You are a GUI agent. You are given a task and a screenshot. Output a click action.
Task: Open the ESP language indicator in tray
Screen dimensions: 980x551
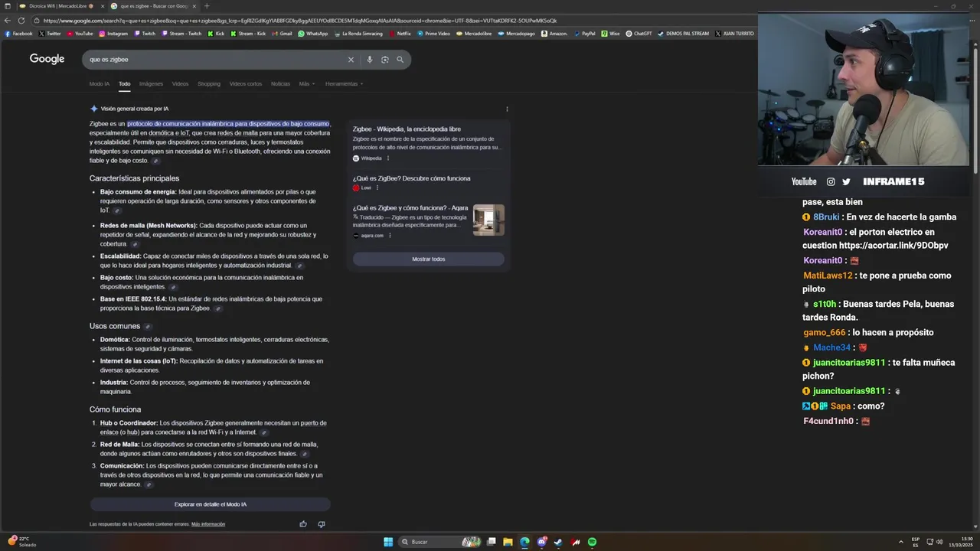point(916,542)
